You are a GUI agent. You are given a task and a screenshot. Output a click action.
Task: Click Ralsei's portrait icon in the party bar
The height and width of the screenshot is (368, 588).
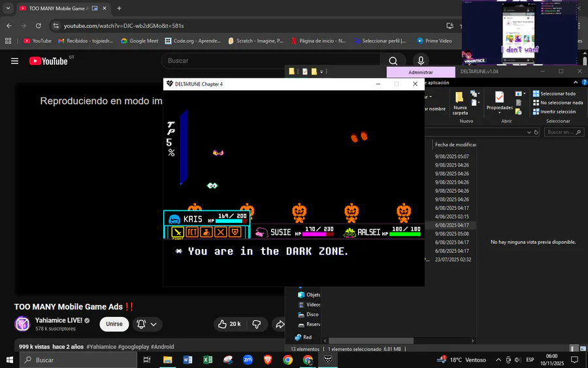(x=350, y=233)
